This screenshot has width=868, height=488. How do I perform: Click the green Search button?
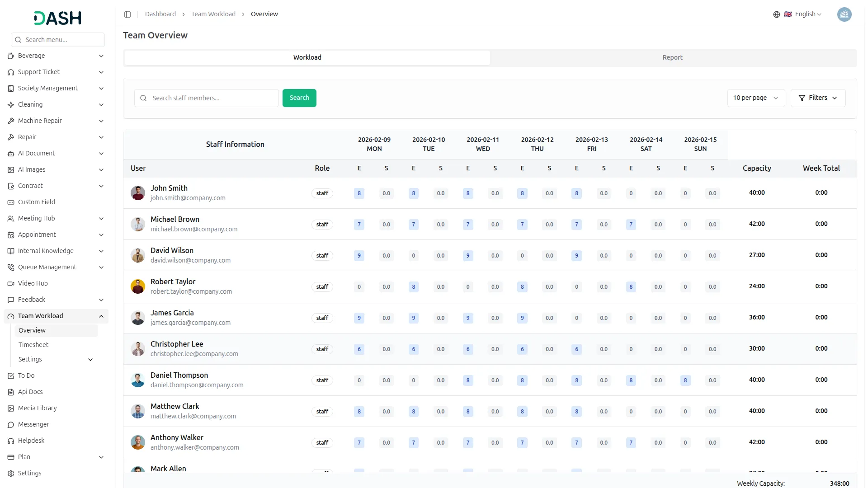click(x=299, y=98)
